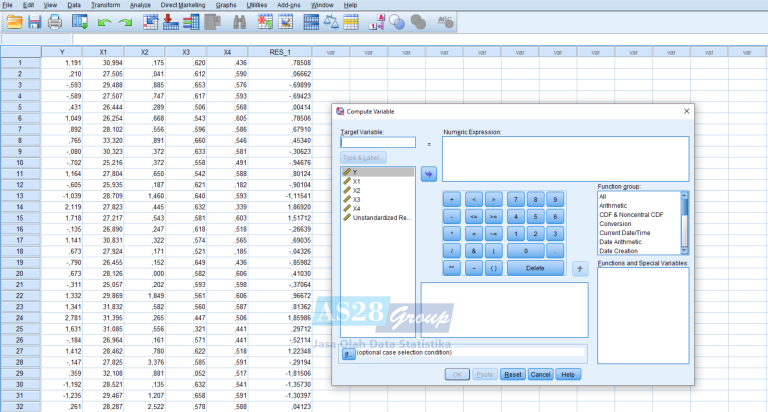The width and height of the screenshot is (768, 412).
Task: Open Find using the binoculars icon
Action: click(x=238, y=22)
